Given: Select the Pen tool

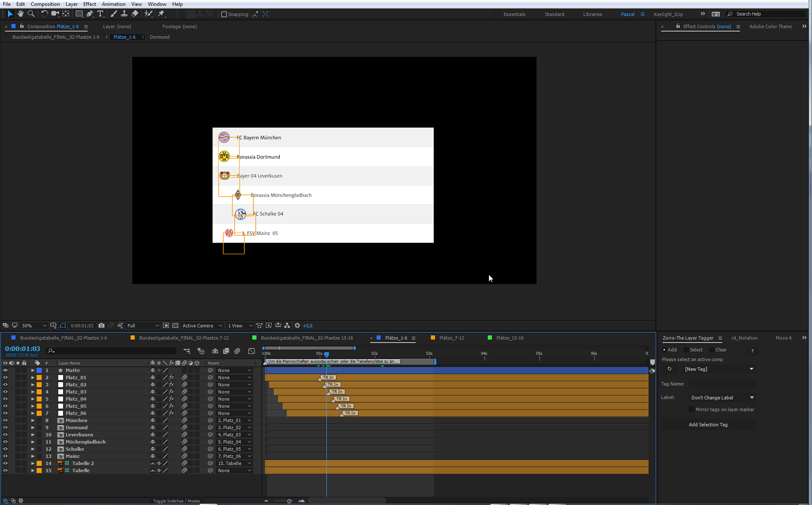Looking at the screenshot, I should [90, 14].
